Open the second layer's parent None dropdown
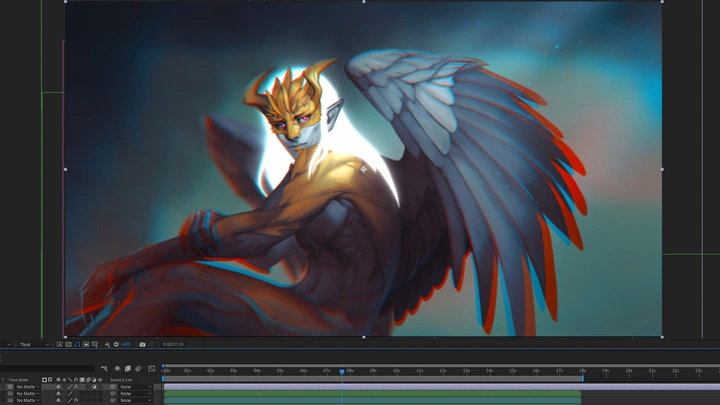The width and height of the screenshot is (720, 405). [x=135, y=394]
